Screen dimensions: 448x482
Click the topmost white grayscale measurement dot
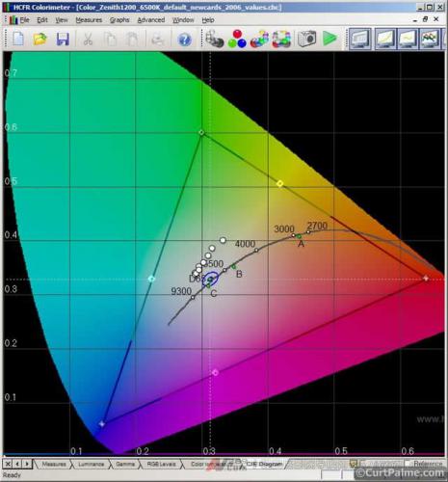(223, 240)
